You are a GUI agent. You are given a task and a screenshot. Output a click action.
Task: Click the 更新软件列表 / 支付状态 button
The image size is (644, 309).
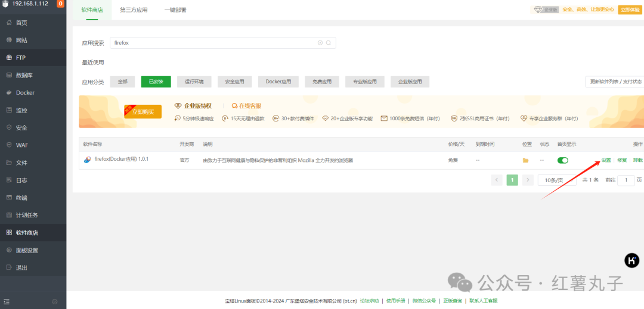coord(615,82)
